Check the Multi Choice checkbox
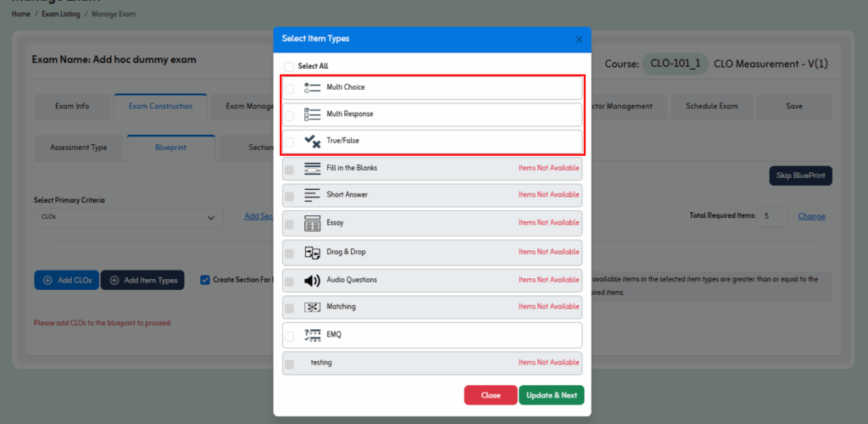This screenshot has width=868, height=424. [289, 88]
